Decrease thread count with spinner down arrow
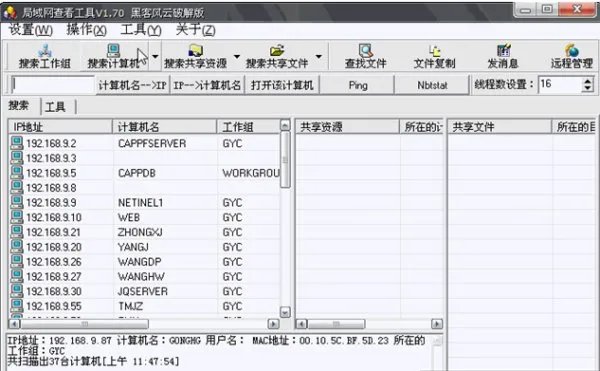Viewport: 600px width, 371px height. click(588, 89)
